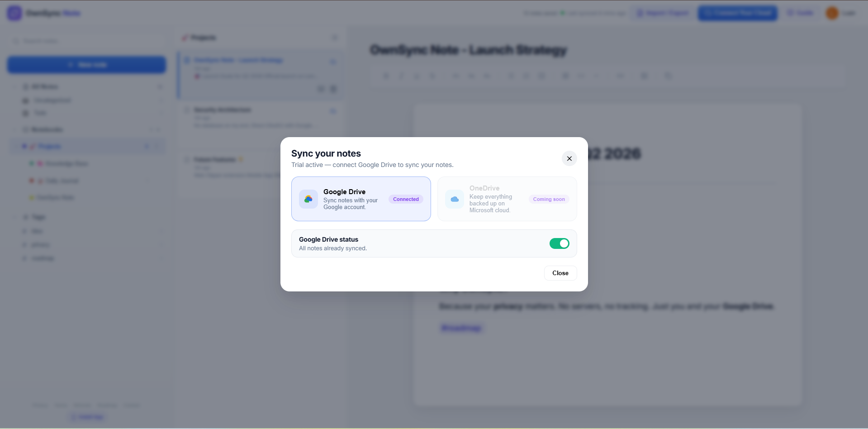Click the Import/Export icon in the top bar

point(639,13)
